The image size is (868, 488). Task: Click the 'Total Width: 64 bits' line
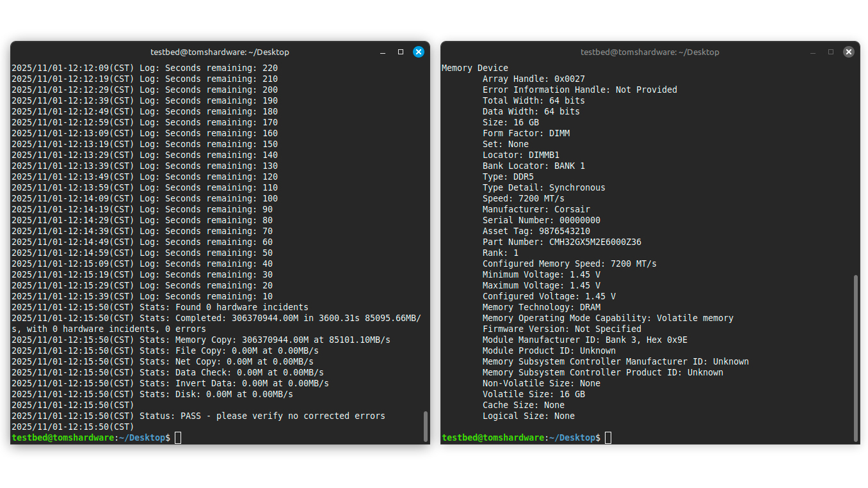(534, 100)
